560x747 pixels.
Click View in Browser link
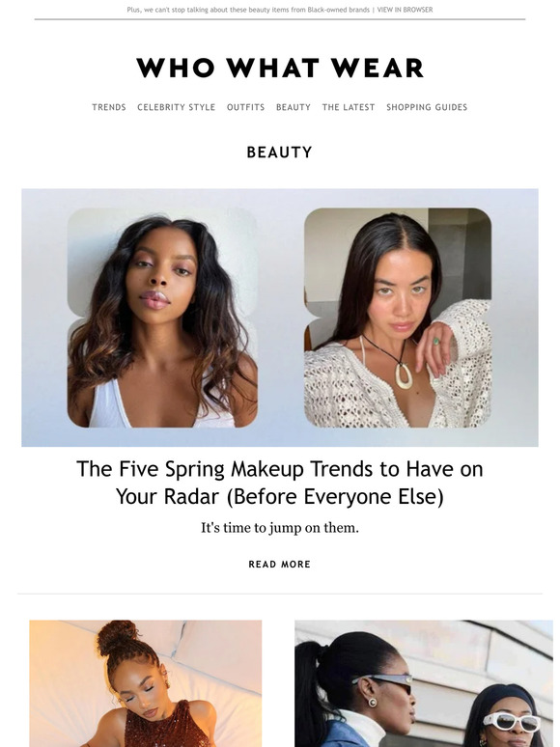click(406, 10)
